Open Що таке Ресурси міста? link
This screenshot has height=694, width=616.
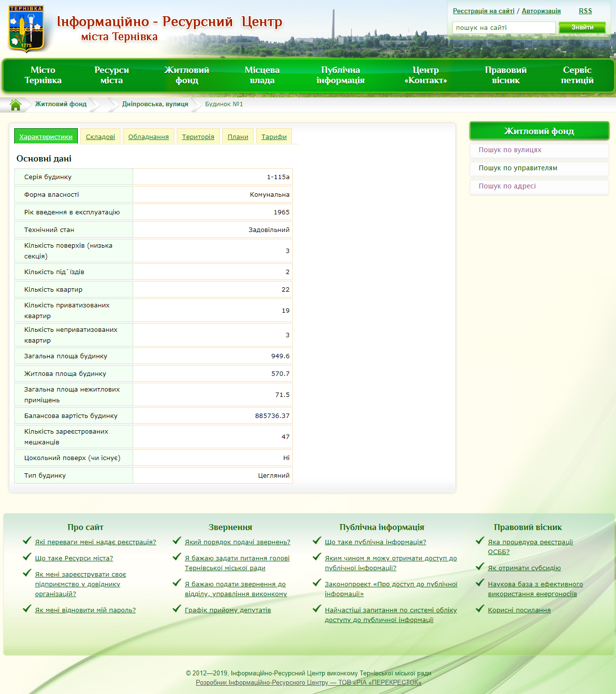74,558
